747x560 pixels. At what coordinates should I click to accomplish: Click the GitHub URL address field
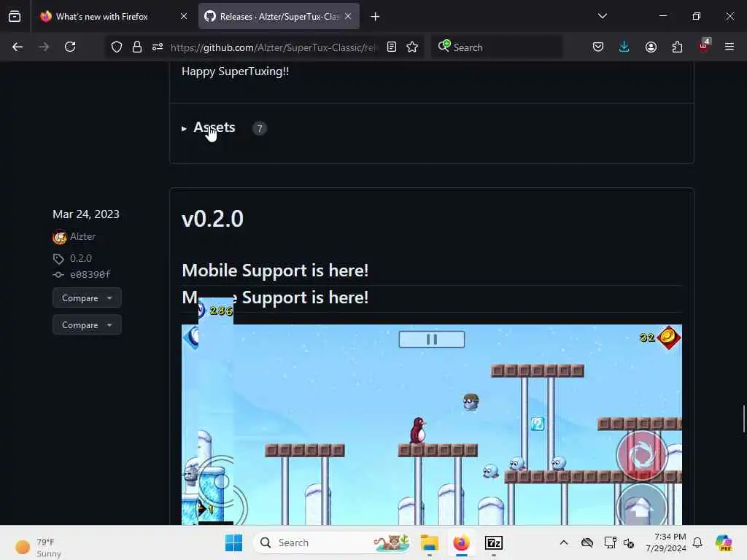coord(274,47)
